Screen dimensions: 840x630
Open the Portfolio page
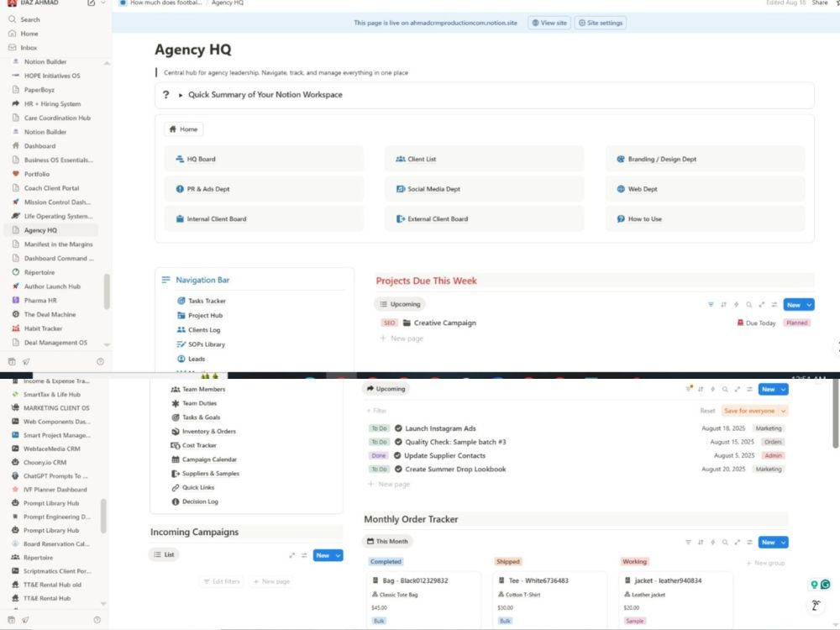pos(36,174)
